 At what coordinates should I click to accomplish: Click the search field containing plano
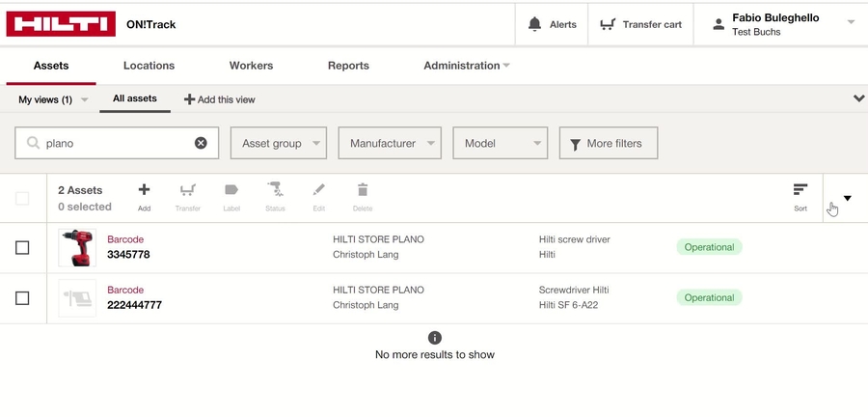pyautogui.click(x=117, y=143)
